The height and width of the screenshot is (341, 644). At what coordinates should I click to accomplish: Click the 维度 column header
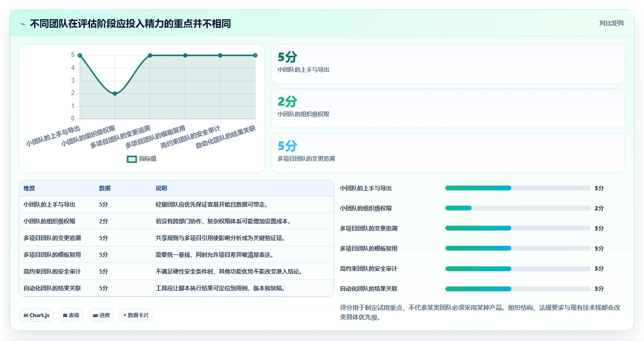(x=29, y=188)
